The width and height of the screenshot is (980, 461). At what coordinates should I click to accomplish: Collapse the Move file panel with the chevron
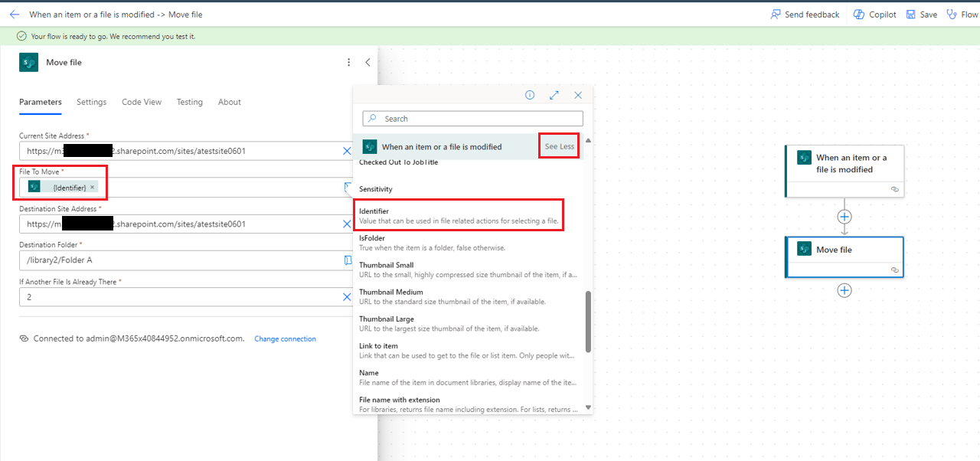point(367,62)
